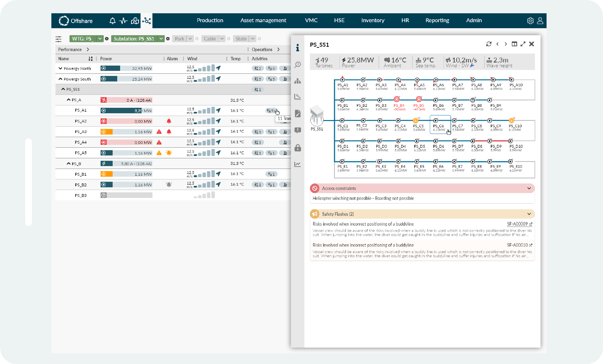Select the network topology icon in top bar
The width and height of the screenshot is (603, 364).
pyautogui.click(x=146, y=21)
